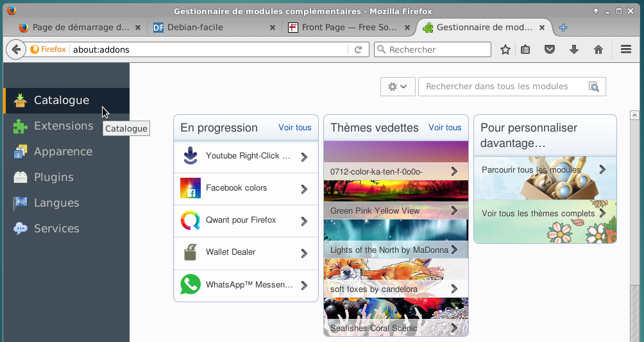Open Plugins category in sidebar
Screen dimensions: 644x342
click(53, 177)
